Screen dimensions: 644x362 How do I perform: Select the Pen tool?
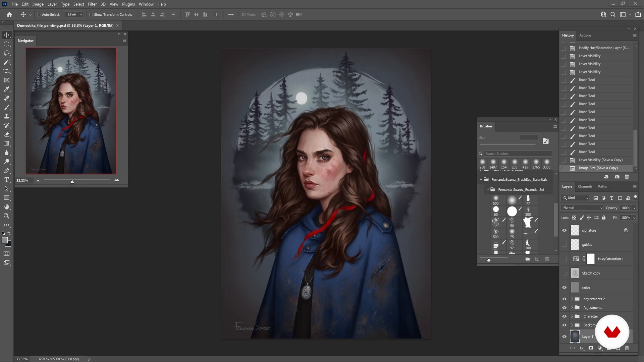coord(7,171)
